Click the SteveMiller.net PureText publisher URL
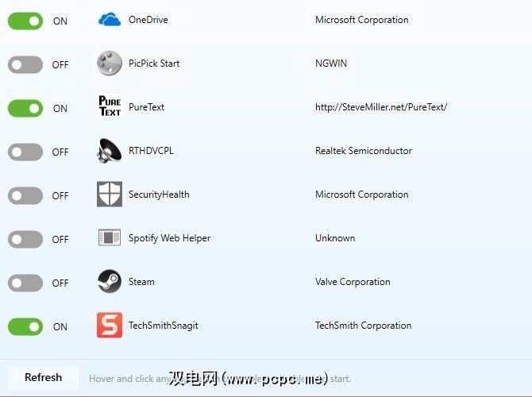The image size is (532, 397). (x=381, y=107)
